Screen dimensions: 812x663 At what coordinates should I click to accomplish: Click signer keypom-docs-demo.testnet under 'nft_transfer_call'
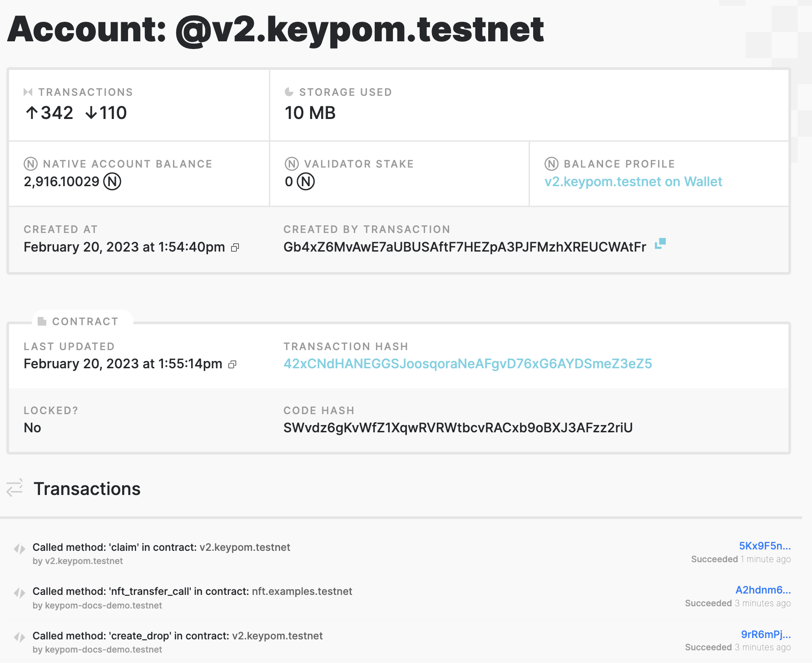(104, 605)
